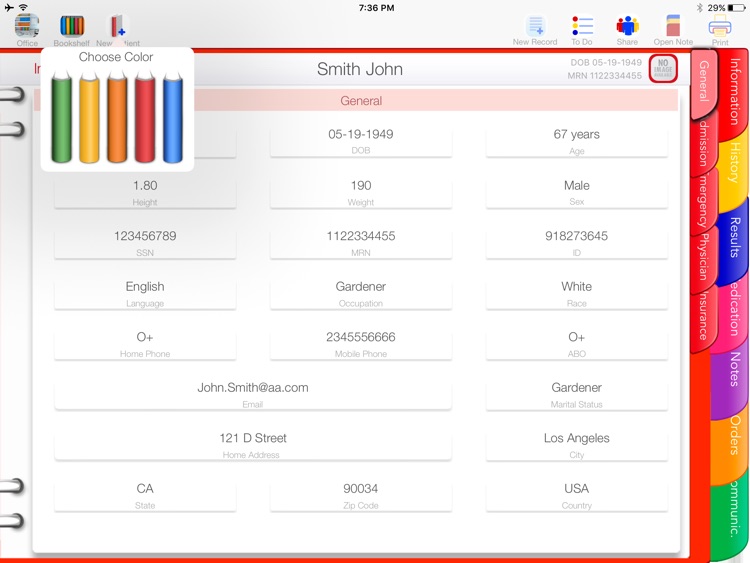Tap the pink General section header
The image size is (750, 563).
(x=361, y=100)
